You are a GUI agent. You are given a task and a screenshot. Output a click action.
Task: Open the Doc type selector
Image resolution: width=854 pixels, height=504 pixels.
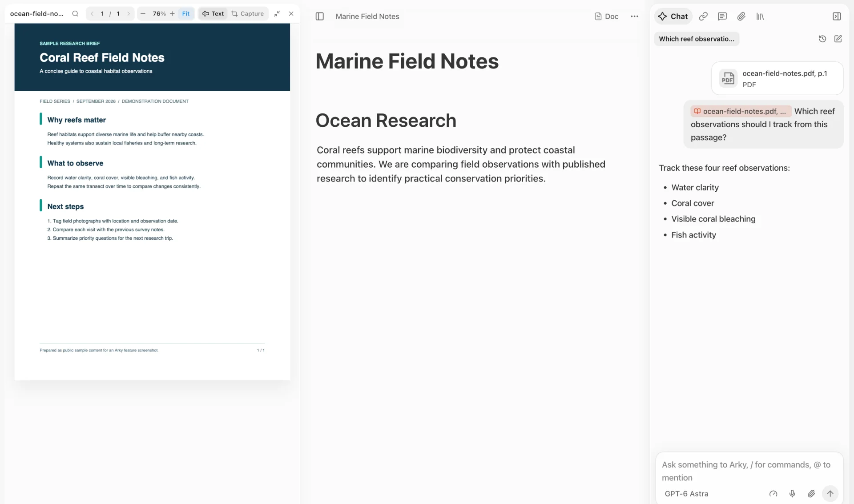[x=607, y=16]
